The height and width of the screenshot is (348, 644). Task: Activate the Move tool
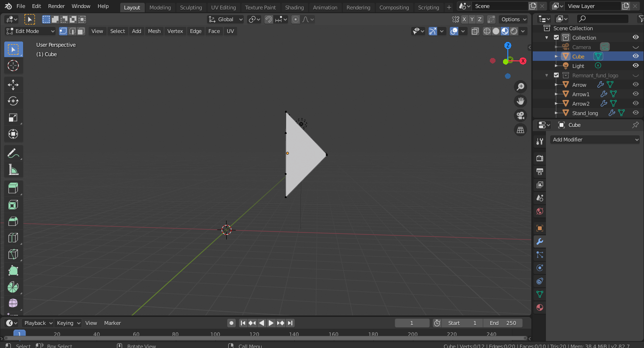(13, 85)
